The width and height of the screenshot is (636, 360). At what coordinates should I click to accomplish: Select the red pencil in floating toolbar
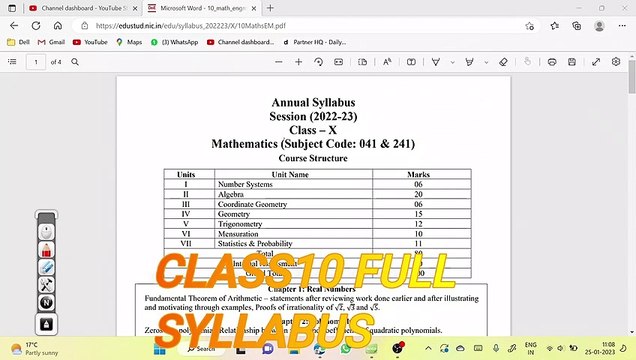pyautogui.click(x=46, y=250)
